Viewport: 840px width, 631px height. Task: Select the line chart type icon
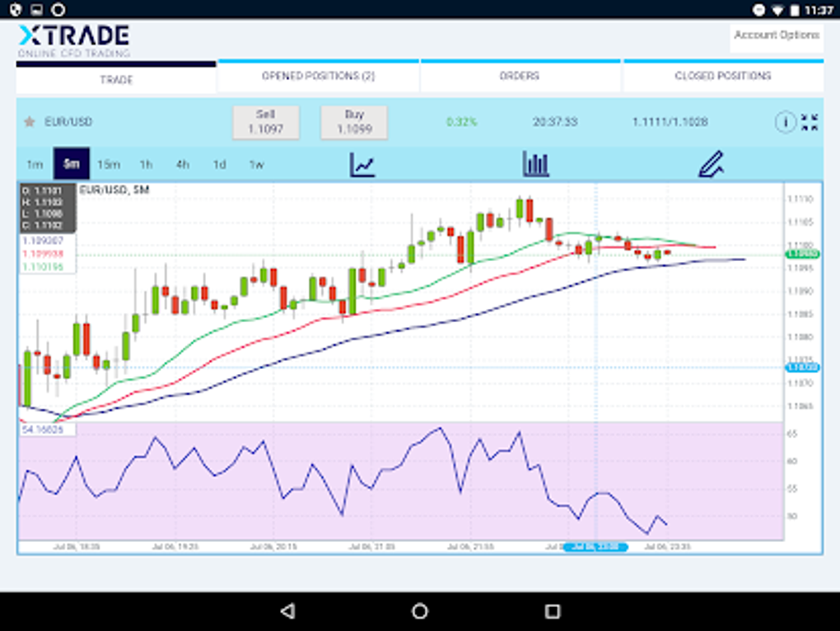(x=362, y=164)
